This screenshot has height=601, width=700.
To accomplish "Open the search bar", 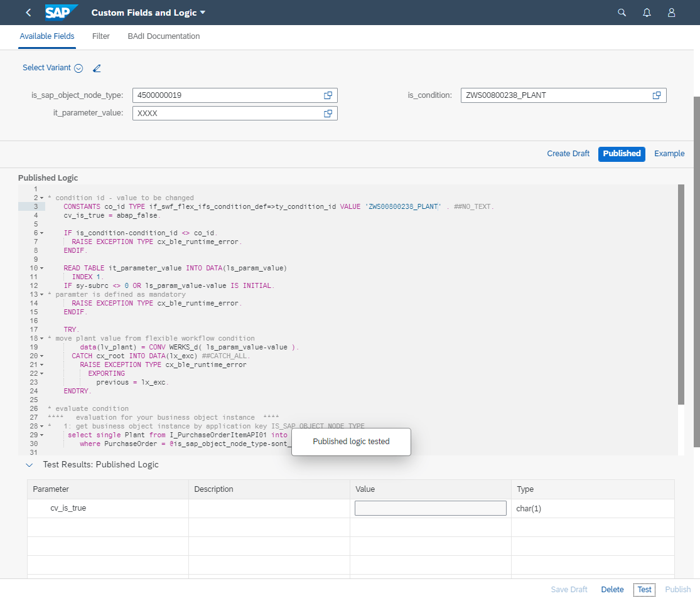I will pyautogui.click(x=622, y=13).
